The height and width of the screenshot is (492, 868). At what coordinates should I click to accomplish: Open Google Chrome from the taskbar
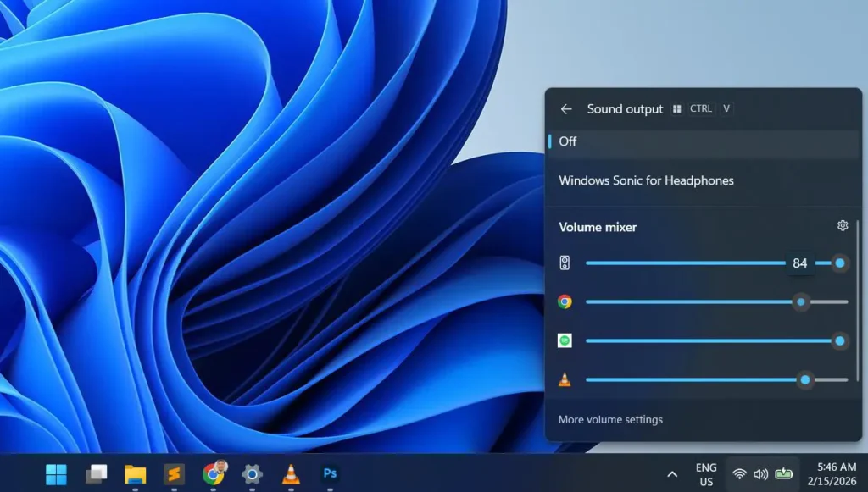tap(212, 474)
